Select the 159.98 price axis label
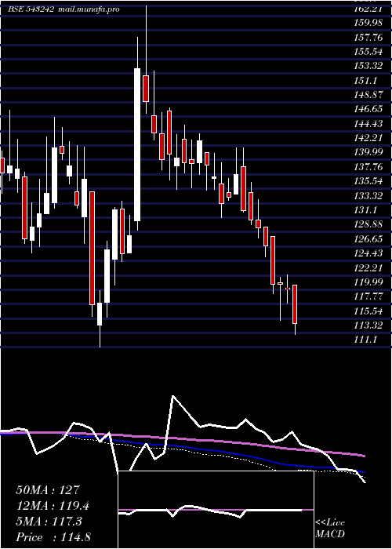392x549 pixels. tap(368, 23)
